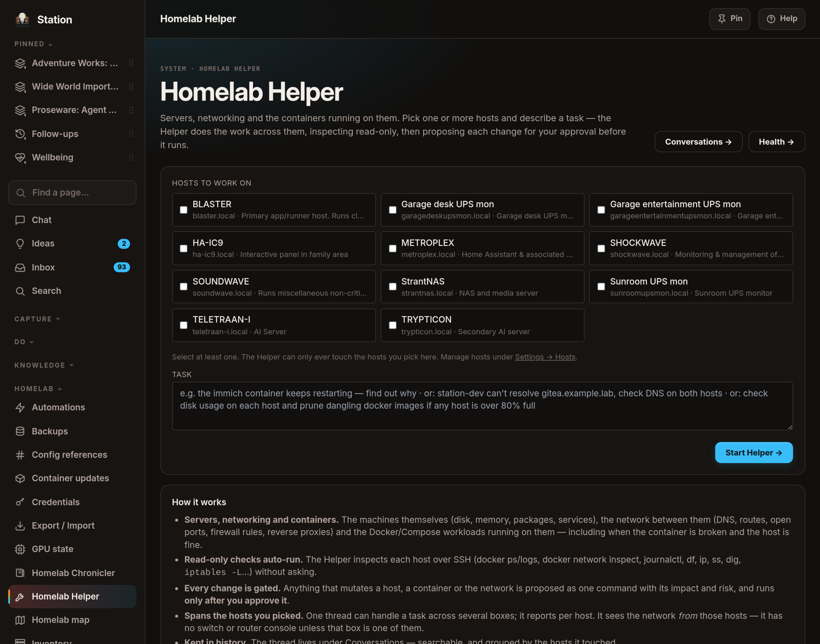Open Config references hash page
The width and height of the screenshot is (820, 644).
(72, 455)
